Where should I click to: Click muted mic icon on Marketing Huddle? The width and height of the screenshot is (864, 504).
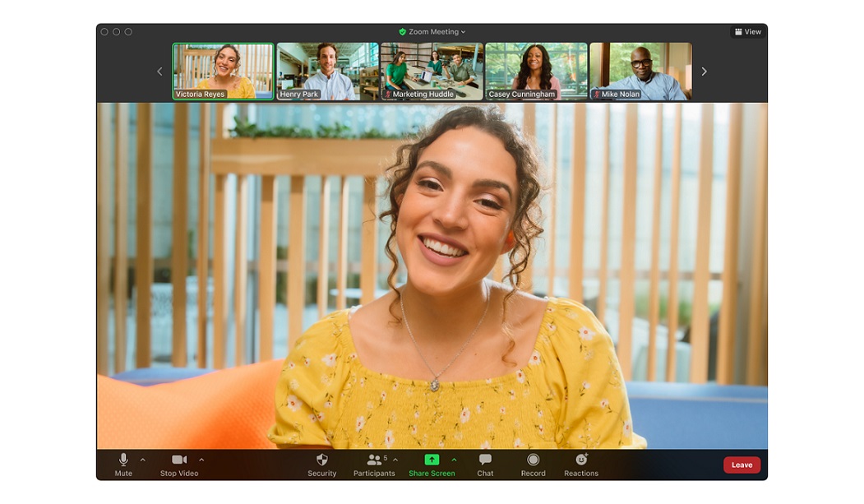point(387,95)
